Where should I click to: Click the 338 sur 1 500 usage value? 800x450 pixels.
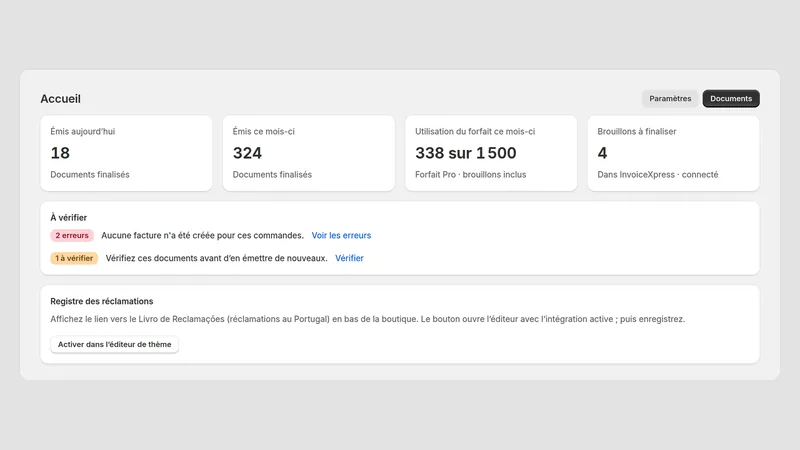465,153
